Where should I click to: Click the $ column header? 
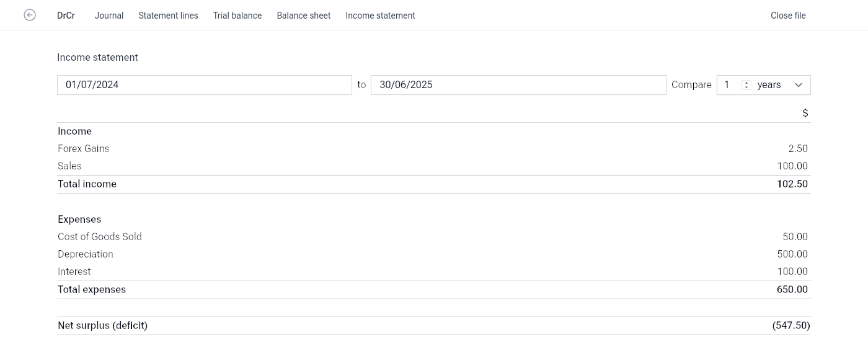pos(805,113)
